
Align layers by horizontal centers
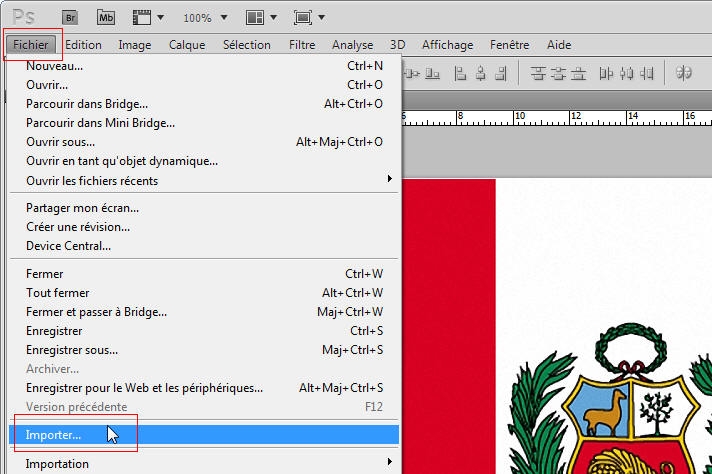pyautogui.click(x=481, y=73)
